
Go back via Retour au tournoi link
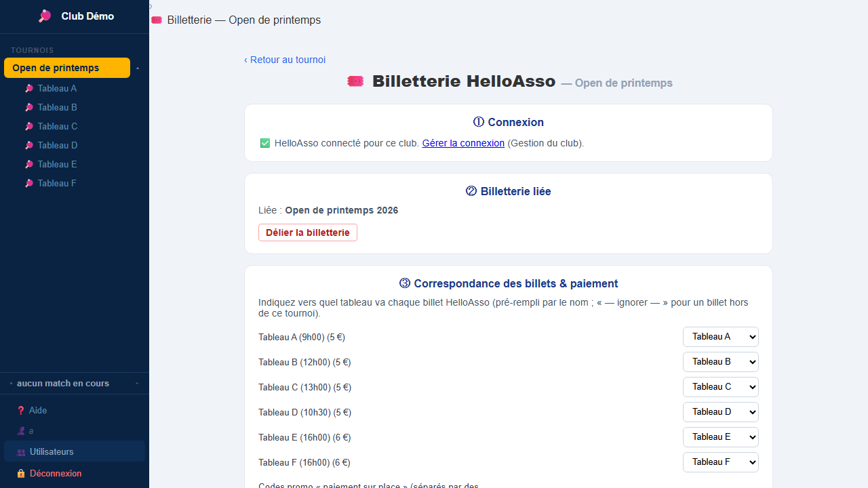coord(285,60)
